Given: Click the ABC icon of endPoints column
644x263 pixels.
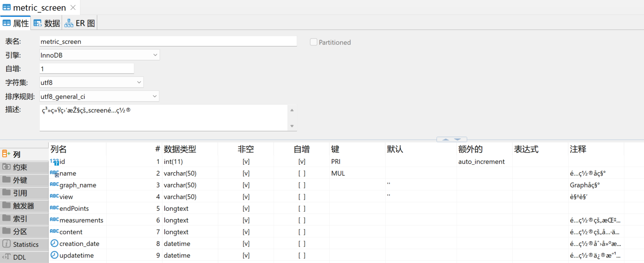Looking at the screenshot, I should click(54, 208).
